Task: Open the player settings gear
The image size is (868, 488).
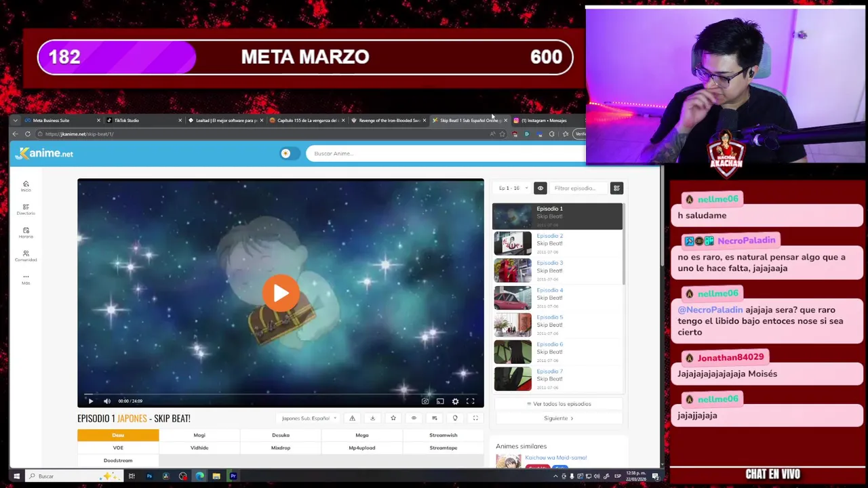Action: point(455,401)
